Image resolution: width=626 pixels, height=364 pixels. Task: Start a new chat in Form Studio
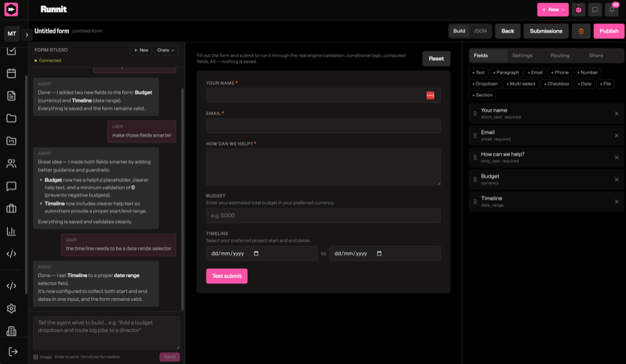[x=141, y=50]
